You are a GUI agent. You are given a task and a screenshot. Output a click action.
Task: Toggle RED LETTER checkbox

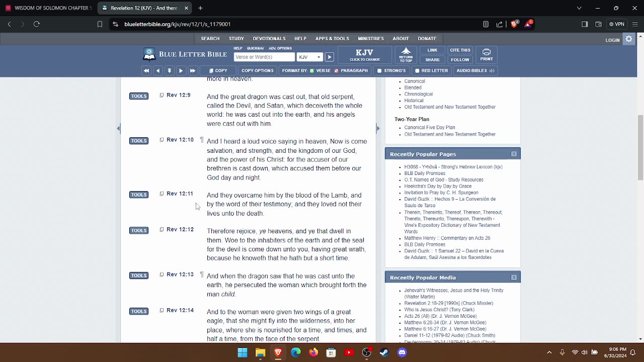(x=431, y=71)
